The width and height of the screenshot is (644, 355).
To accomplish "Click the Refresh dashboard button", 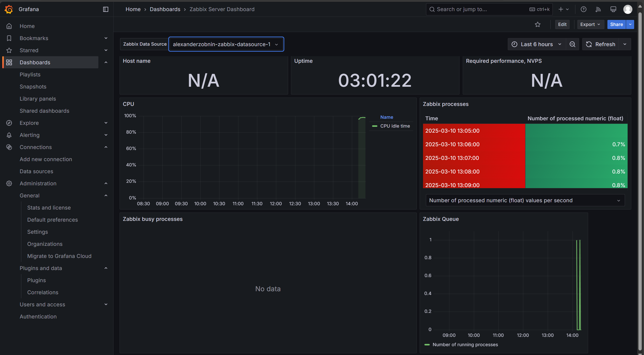I will pos(600,44).
